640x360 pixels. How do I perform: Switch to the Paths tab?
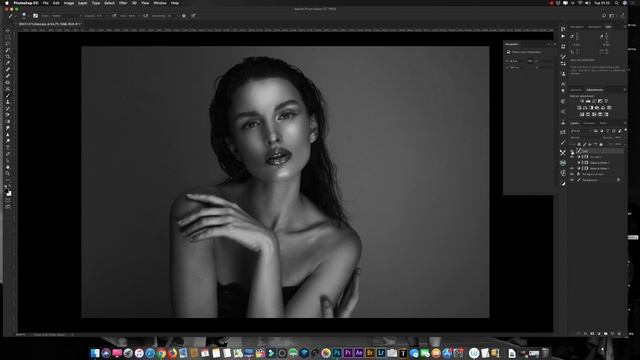click(x=603, y=123)
